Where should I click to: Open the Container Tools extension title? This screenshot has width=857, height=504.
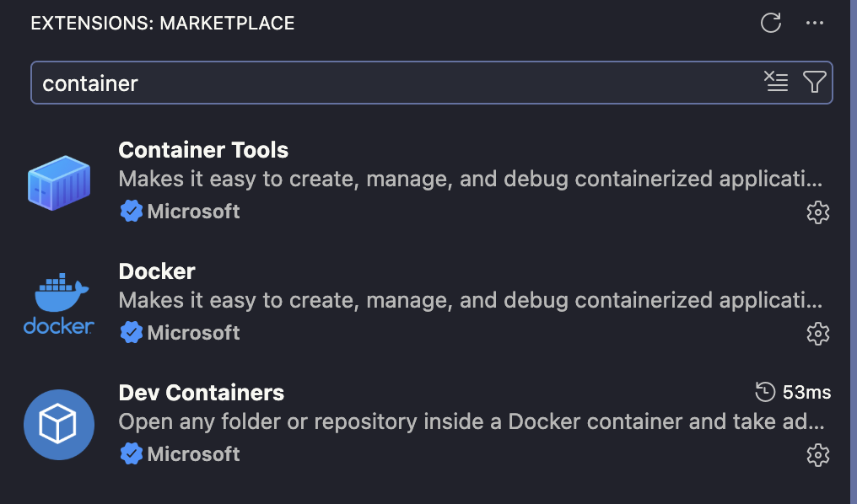click(203, 150)
